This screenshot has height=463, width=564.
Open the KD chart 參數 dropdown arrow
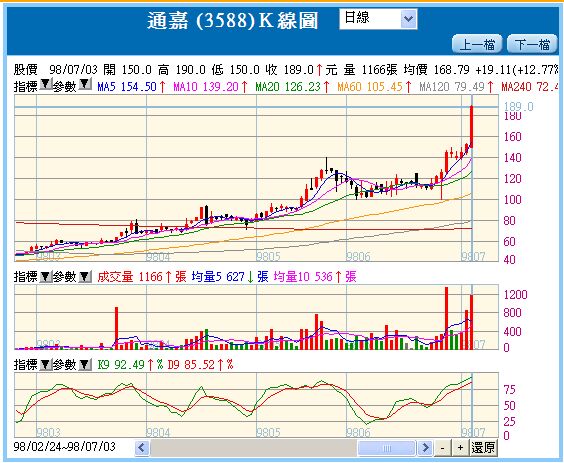pos(85,365)
